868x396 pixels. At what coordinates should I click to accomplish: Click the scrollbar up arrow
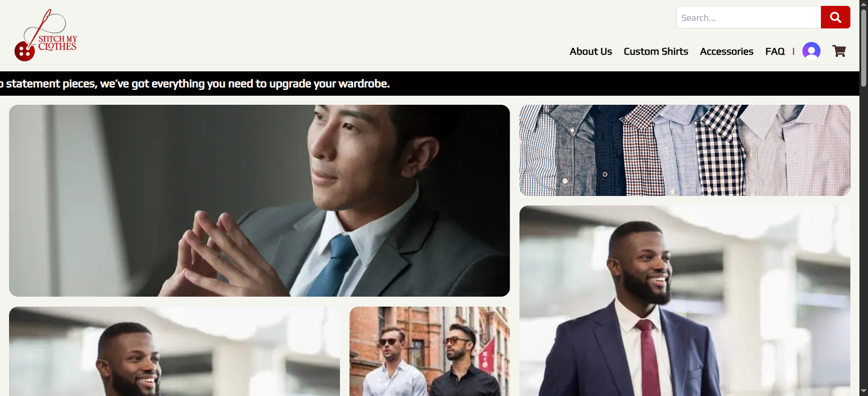point(863,4)
